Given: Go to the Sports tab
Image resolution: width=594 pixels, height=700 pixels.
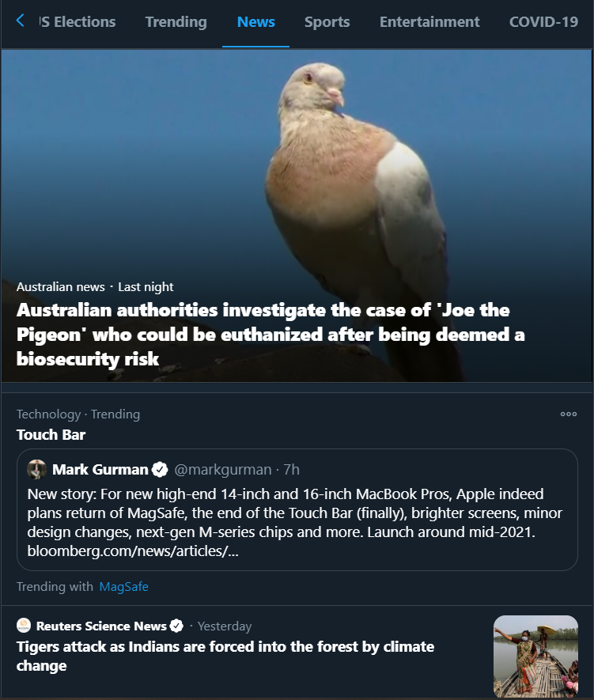Looking at the screenshot, I should pyautogui.click(x=327, y=22).
